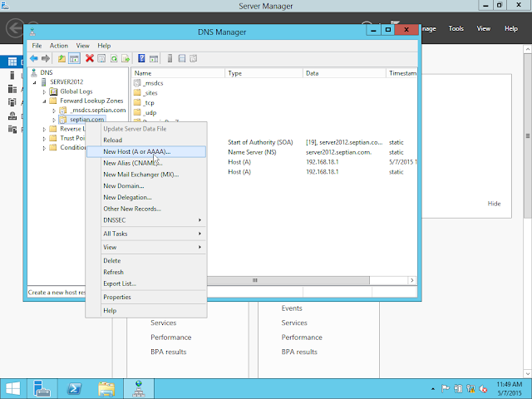Image resolution: width=532 pixels, height=399 pixels.
Task: Toggle the Show/Hide Console Tree icon
Action: click(74, 59)
